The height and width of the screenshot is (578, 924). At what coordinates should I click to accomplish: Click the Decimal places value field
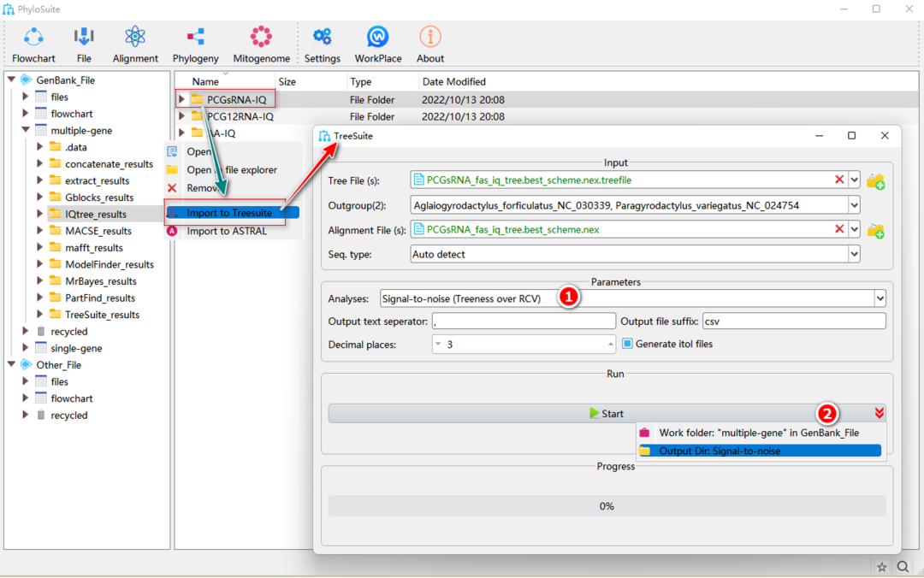point(524,344)
